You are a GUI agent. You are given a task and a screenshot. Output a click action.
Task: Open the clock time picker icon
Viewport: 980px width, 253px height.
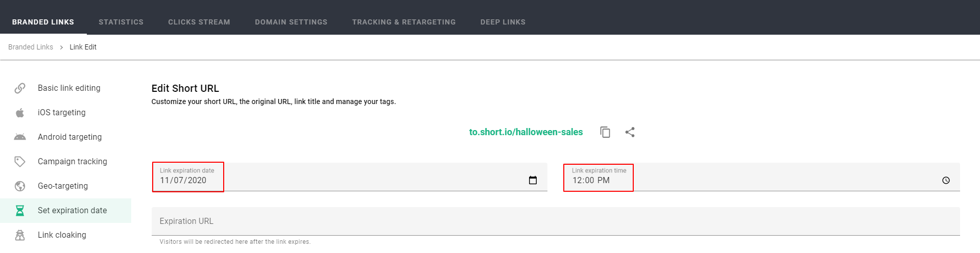pos(946,180)
